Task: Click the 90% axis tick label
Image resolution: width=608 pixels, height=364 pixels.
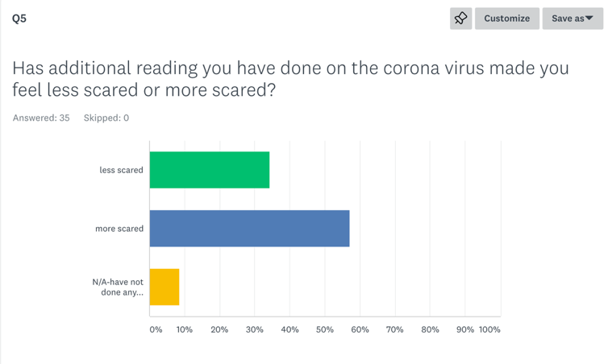Action: 464,329
